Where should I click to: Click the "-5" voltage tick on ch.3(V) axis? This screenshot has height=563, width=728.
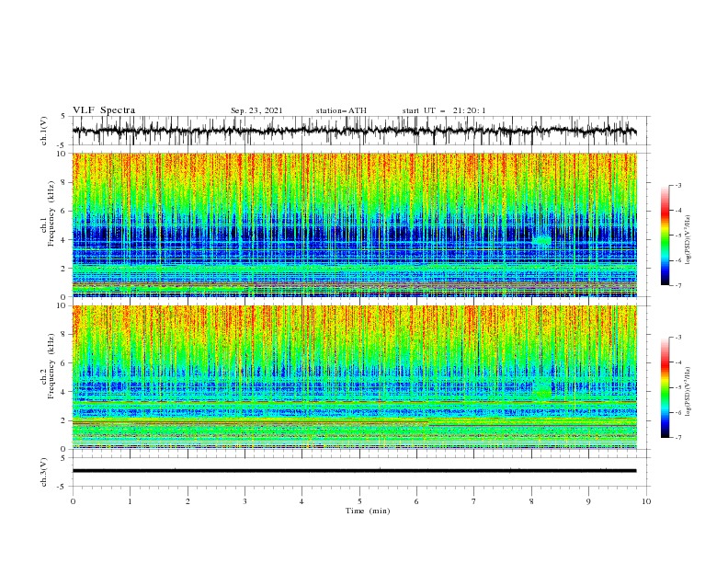pos(62,487)
